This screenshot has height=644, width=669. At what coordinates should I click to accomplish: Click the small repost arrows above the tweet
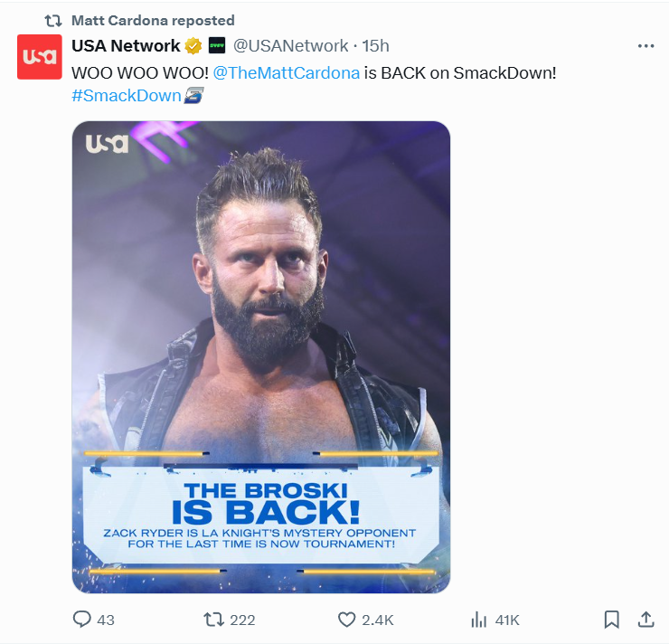pos(53,20)
